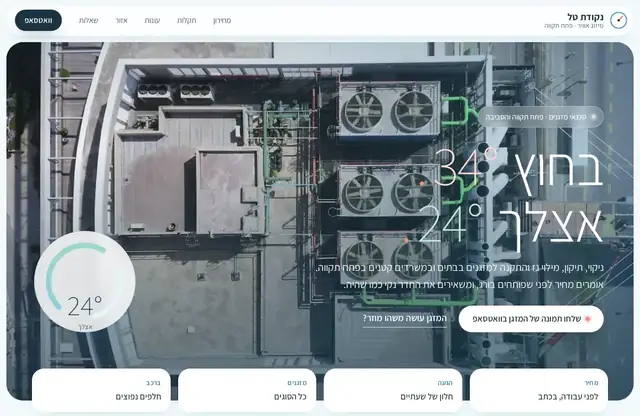640x416 pixels.
Task: Click the red dot icon inside the WhatsApp CTA
Action: click(x=588, y=319)
